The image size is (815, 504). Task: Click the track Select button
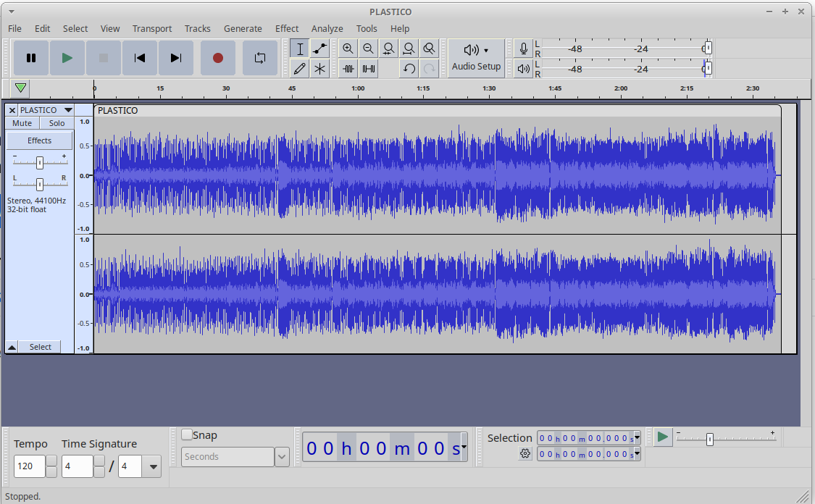pos(41,347)
